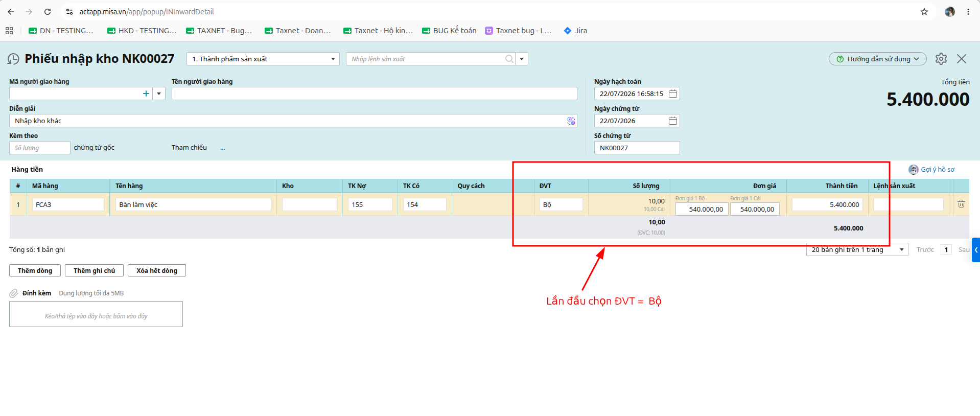Click the Xóa hết dòng button
980x416 pixels.
point(157,270)
